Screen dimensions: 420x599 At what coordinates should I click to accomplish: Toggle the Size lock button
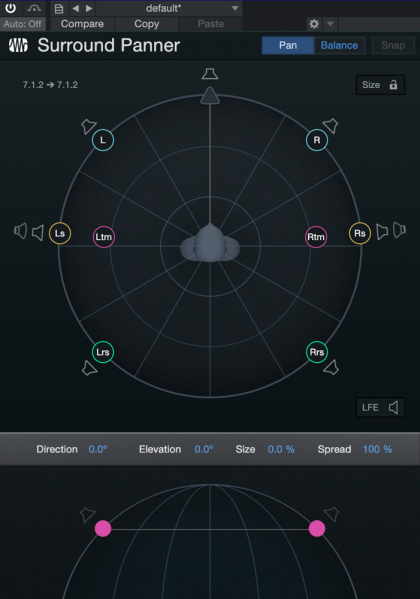(x=380, y=85)
